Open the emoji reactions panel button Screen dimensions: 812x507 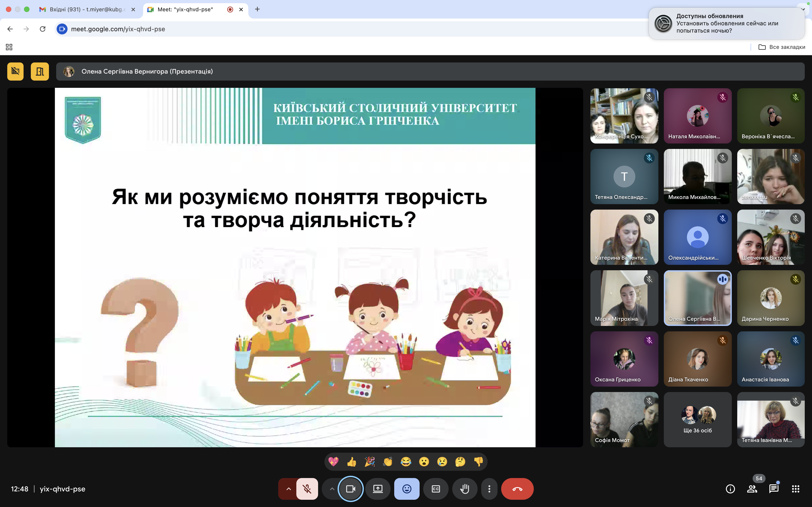point(407,489)
